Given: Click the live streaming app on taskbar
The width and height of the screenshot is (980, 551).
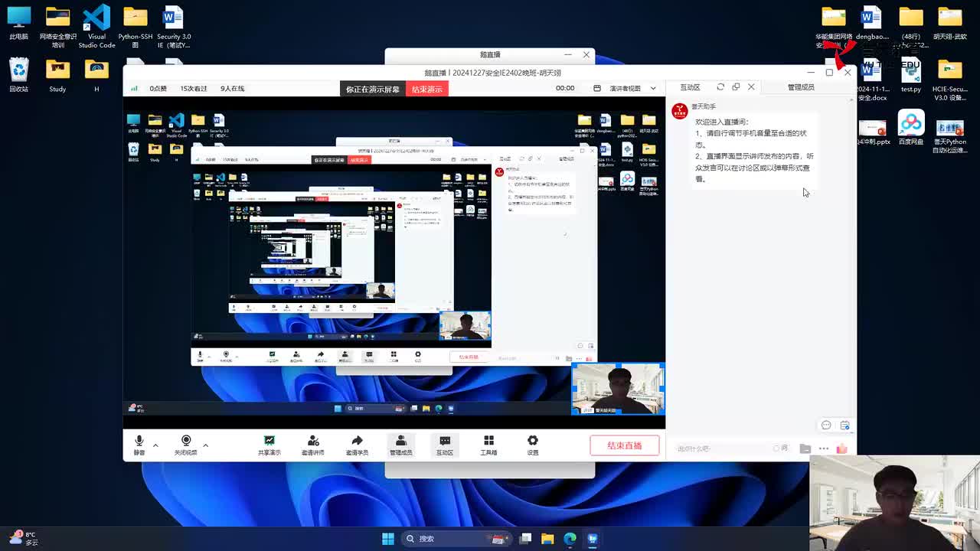Looking at the screenshot, I should pos(592,539).
